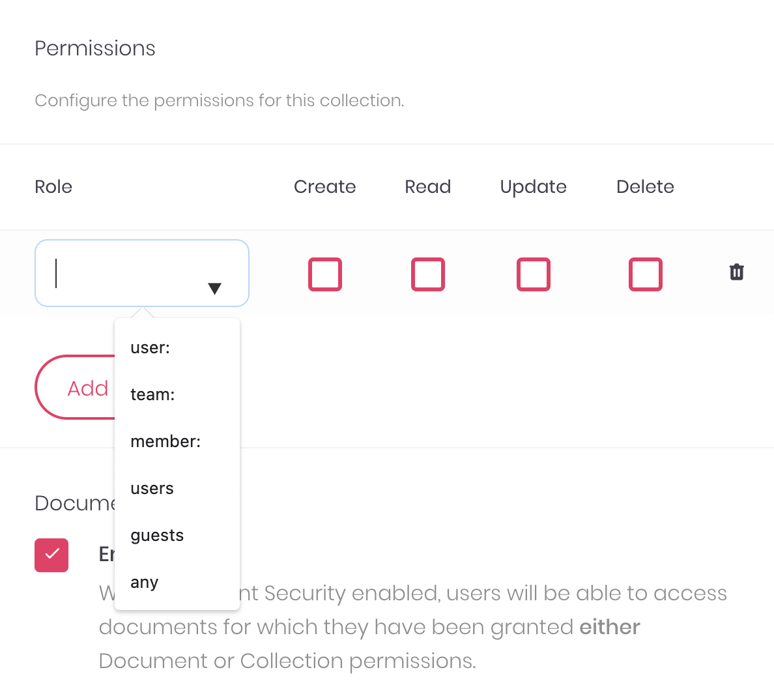Image resolution: width=774 pixels, height=700 pixels.
Task: Pick 'member:' from the dropdown options
Action: (x=165, y=441)
